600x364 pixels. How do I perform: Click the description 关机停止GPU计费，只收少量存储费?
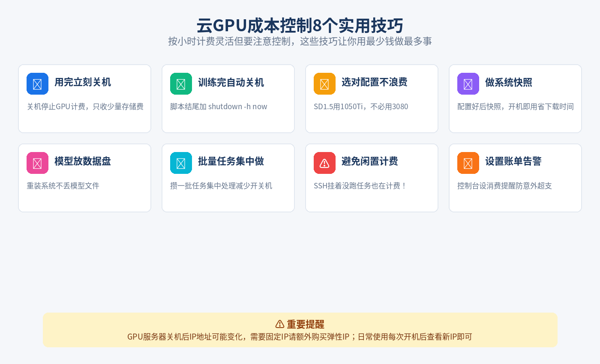point(85,107)
